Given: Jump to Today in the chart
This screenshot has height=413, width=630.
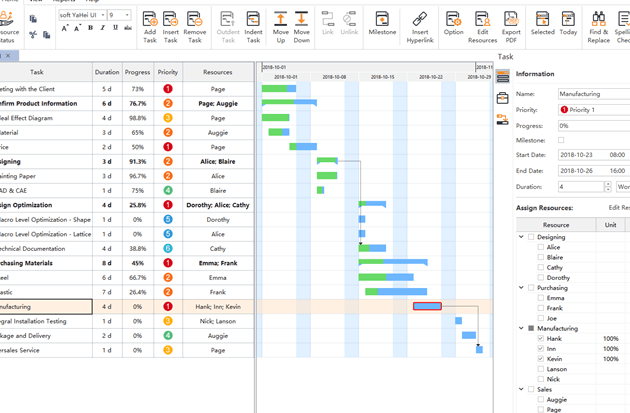Looking at the screenshot, I should [x=568, y=23].
